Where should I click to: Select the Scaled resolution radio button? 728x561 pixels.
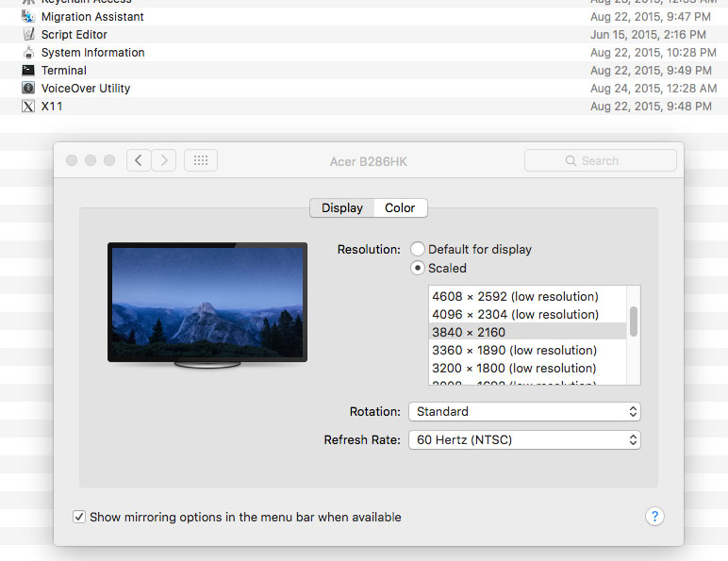(x=418, y=268)
